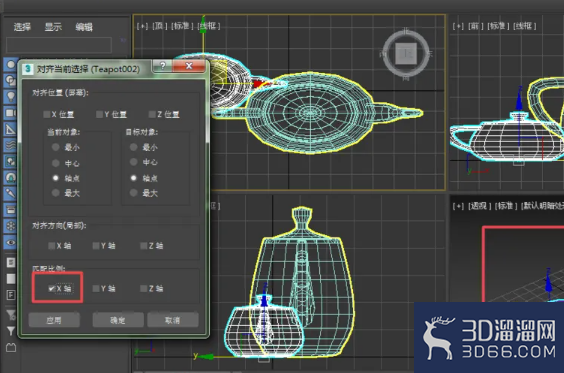Click the ViewCube top face
This screenshot has height=373, width=564.
pyautogui.click(x=406, y=54)
